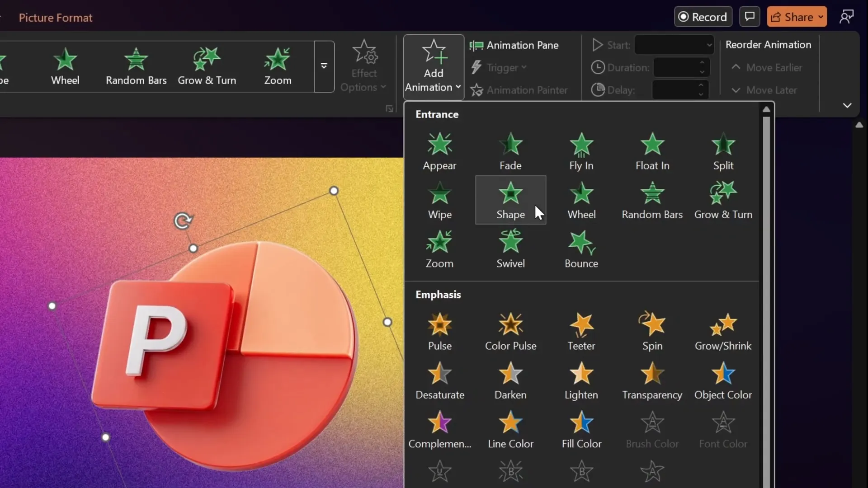Open the Start combo box
This screenshot has height=488, width=868.
click(674, 45)
